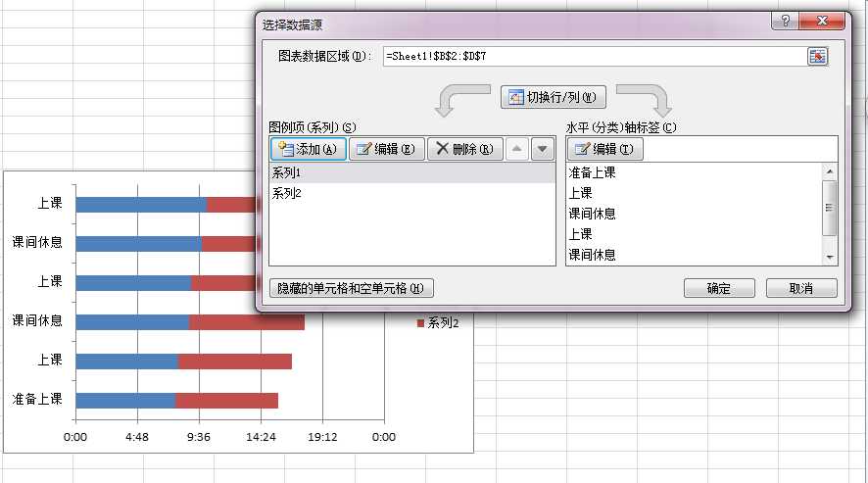Viewport: 868px width, 483px height.
Task: Click 删除 to remove the selected series
Action: coord(465,149)
